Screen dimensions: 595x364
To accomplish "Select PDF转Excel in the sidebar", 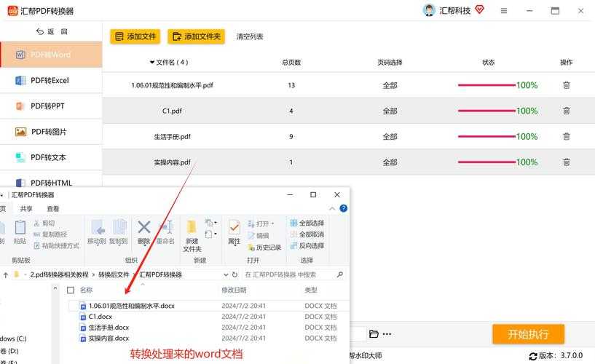I will tap(50, 80).
